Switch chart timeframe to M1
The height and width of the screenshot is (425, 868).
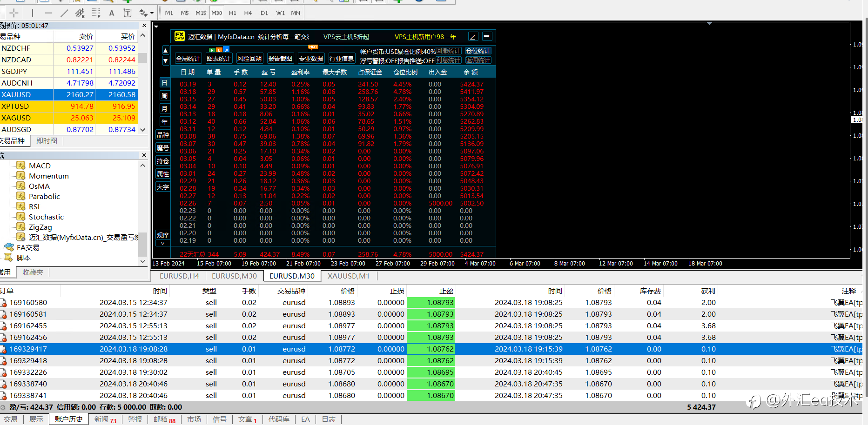pyautogui.click(x=169, y=13)
